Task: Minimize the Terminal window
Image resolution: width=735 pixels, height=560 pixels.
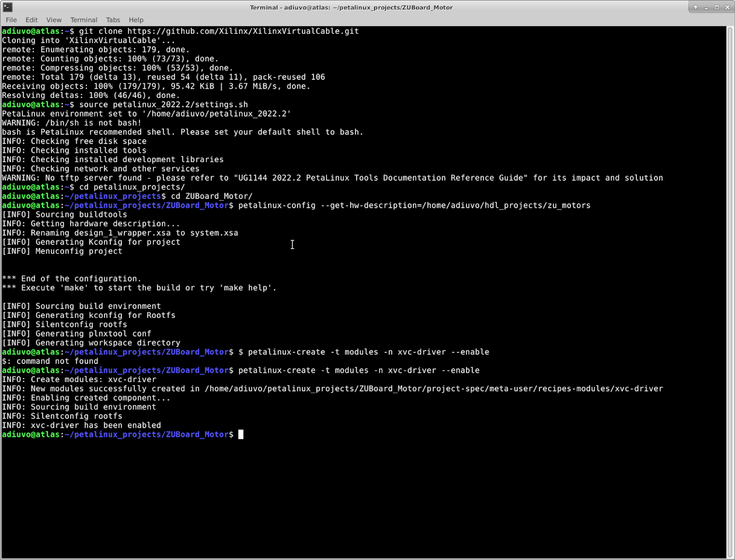Action: 706,7
